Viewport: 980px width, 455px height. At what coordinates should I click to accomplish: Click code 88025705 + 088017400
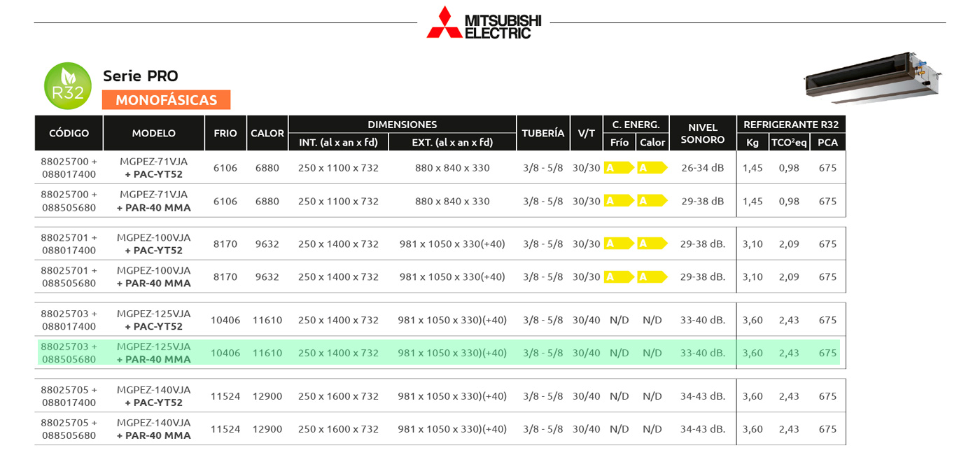tap(69, 396)
